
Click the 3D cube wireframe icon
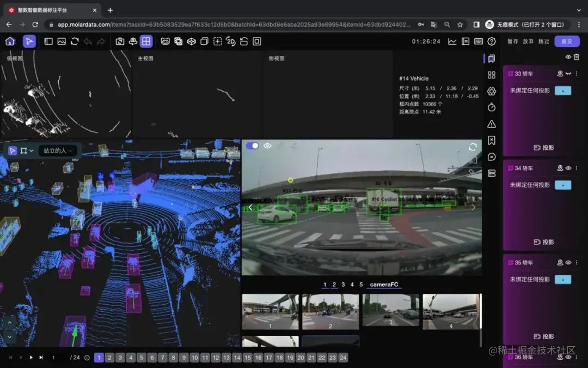tap(192, 41)
